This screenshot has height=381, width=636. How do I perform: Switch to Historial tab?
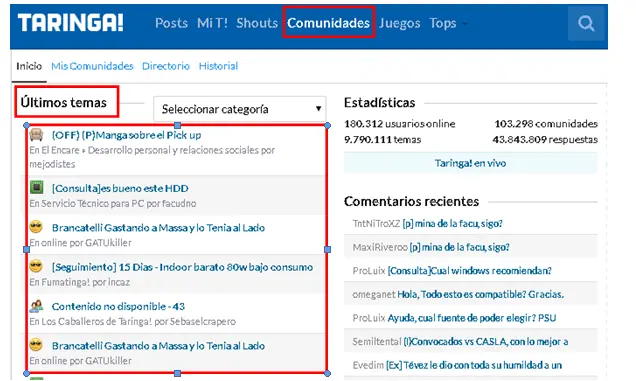(218, 66)
